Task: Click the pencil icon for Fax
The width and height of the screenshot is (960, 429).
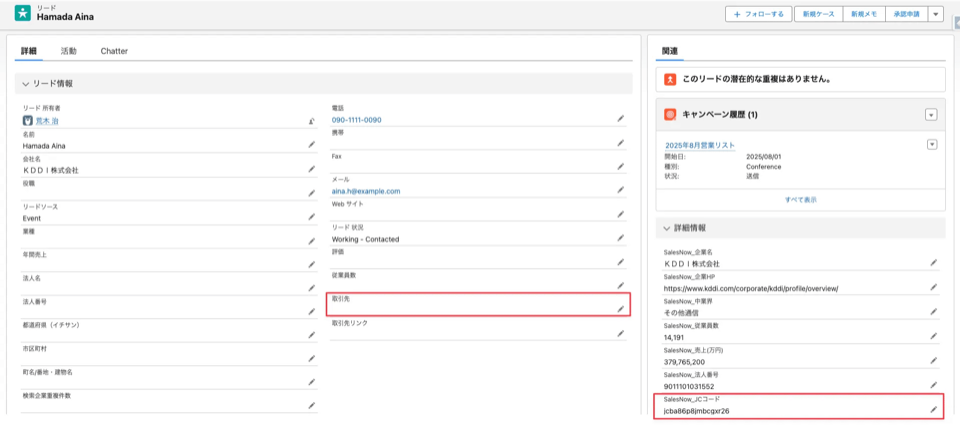Action: coord(621,166)
